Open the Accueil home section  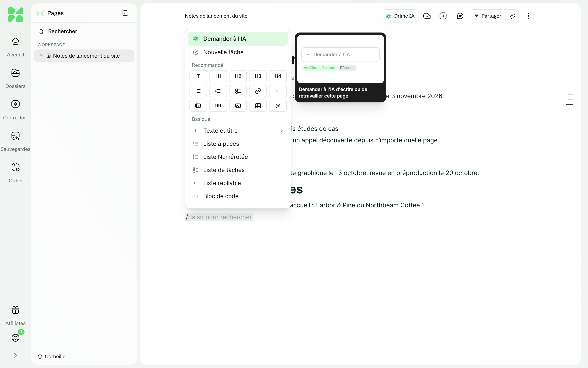[x=15, y=47]
